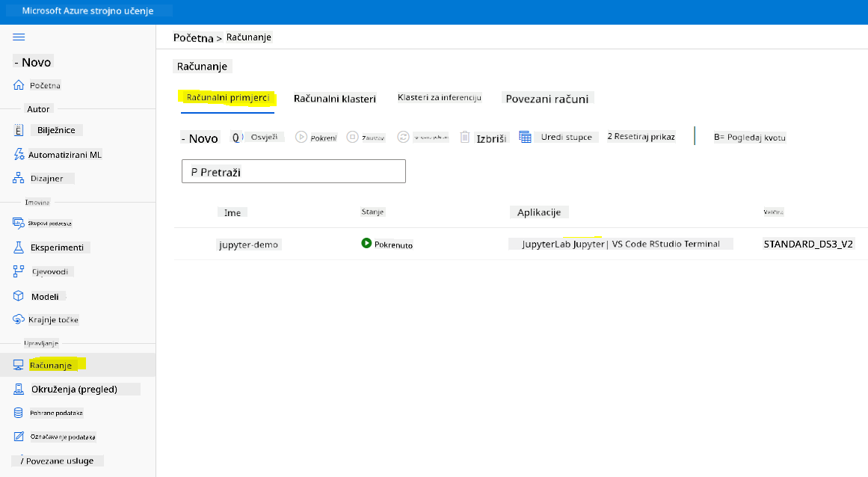Open the hamburger navigation menu
Screen dimensions: 868x477
pos(19,37)
